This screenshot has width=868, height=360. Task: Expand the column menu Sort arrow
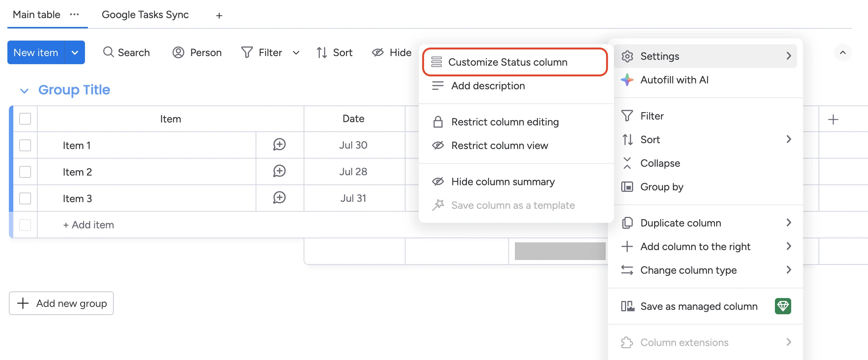click(x=789, y=139)
